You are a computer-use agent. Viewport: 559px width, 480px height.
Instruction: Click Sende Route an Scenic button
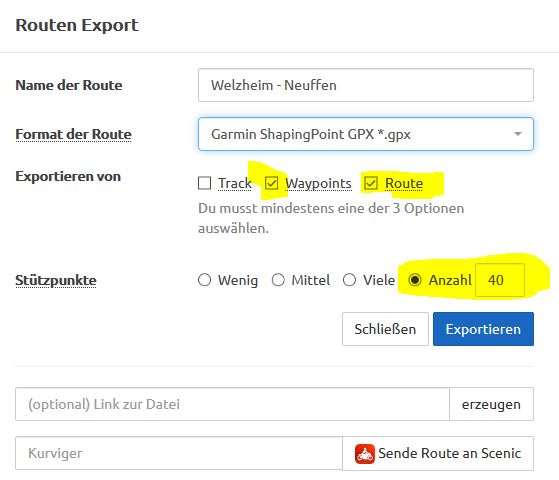[438, 453]
